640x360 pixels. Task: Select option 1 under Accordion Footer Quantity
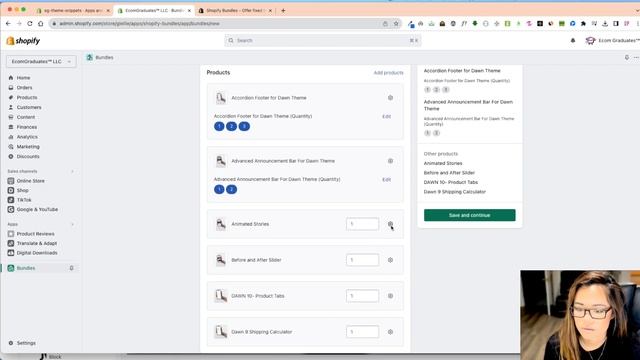point(219,126)
